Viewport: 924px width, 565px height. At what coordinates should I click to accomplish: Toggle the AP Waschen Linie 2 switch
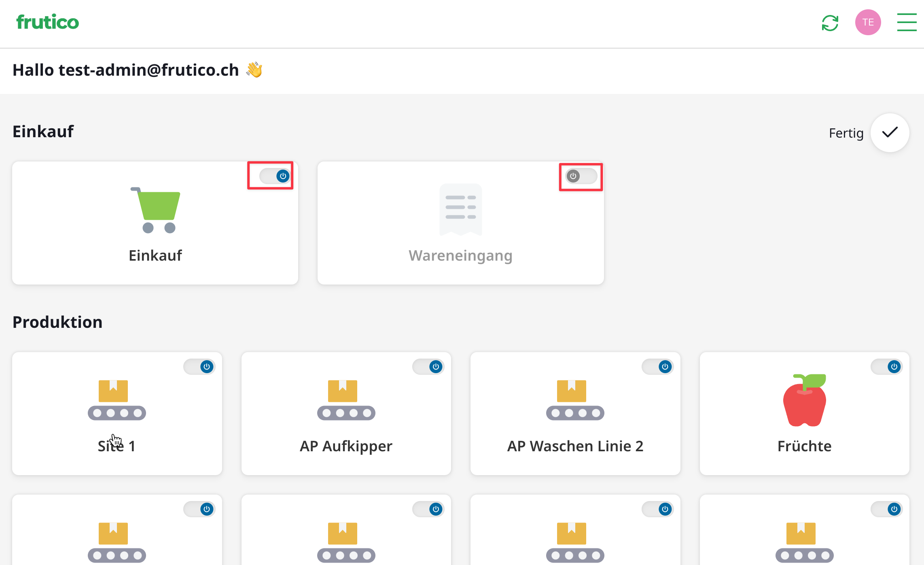coord(658,367)
